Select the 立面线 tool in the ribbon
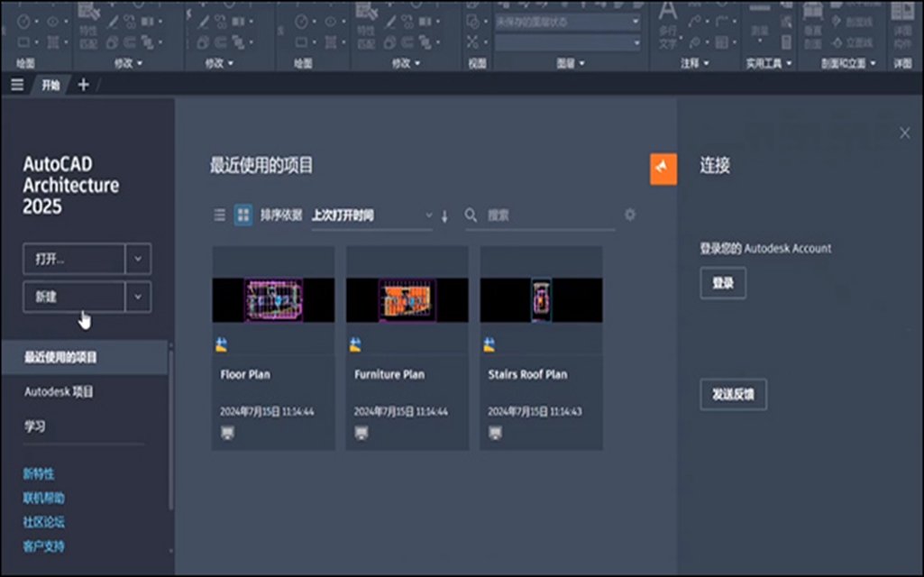The width and height of the screenshot is (924, 577). (x=852, y=42)
